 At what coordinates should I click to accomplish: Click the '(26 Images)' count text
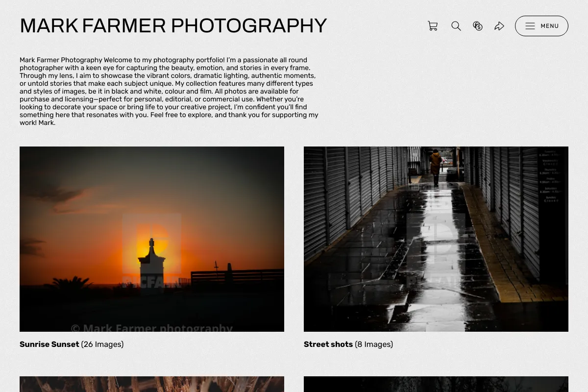point(102,344)
